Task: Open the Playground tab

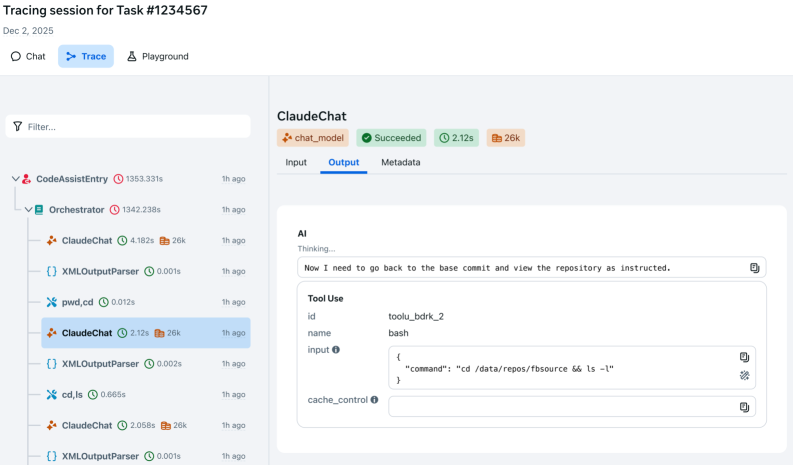Action: tap(158, 56)
